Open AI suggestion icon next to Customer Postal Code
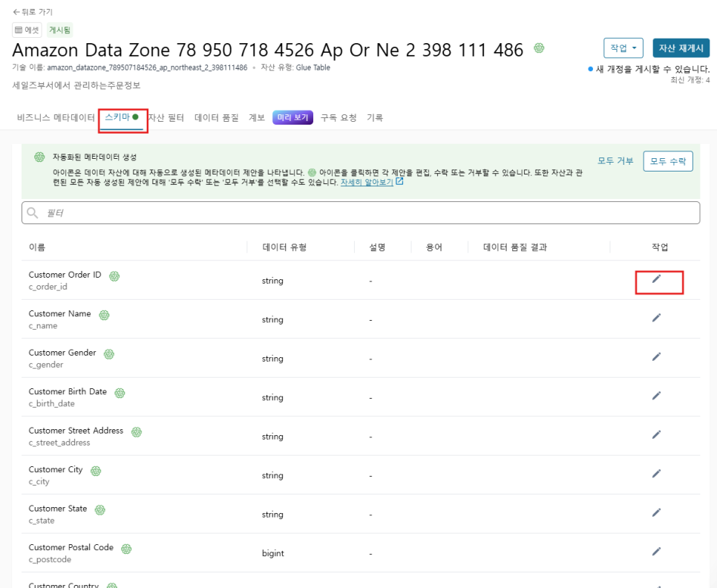Viewport: 717px width, 588px height. 126,549
